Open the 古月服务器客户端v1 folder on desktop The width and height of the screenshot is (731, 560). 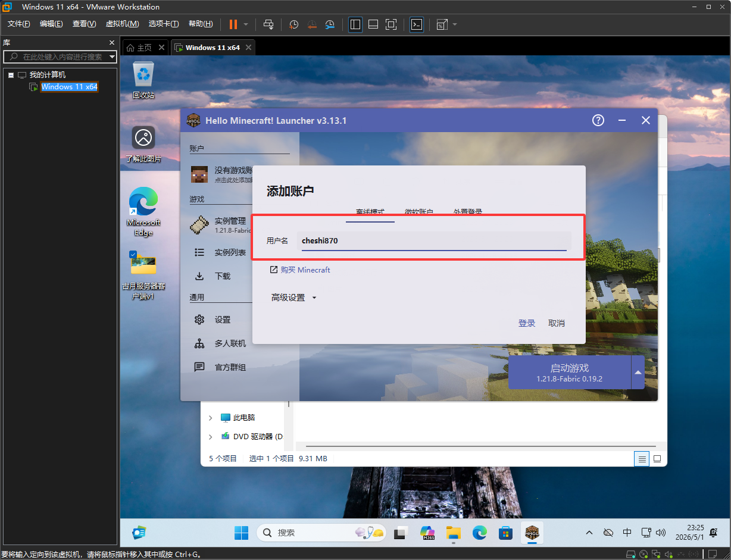(143, 274)
